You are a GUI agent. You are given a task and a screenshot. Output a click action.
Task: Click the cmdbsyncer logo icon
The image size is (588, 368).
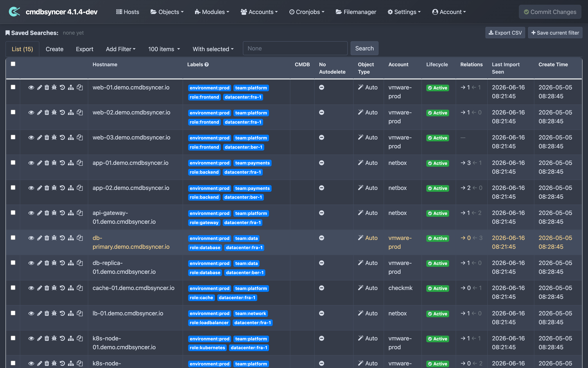[x=14, y=12]
